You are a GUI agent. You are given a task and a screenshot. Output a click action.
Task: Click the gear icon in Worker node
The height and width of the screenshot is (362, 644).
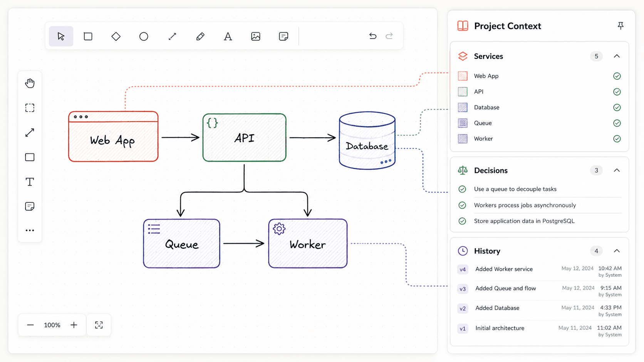279,229
